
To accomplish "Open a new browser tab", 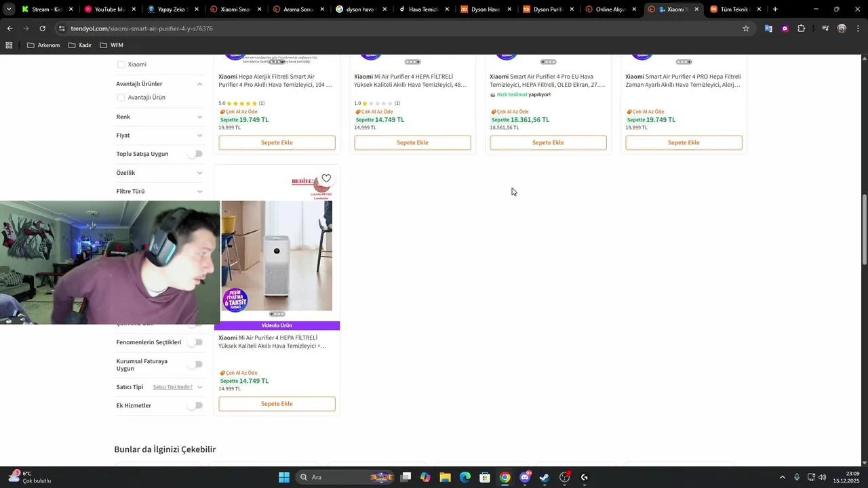I will 775,9.
